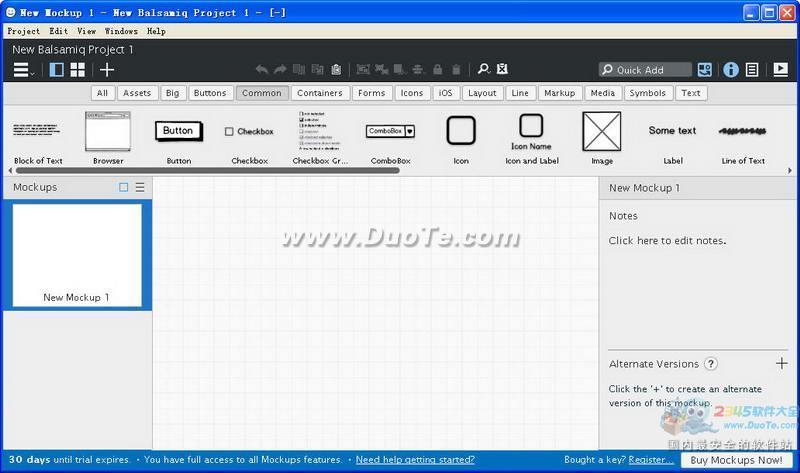Open the hamburger main menu icon
Viewport: 800px width, 473px height.
click(x=21, y=69)
